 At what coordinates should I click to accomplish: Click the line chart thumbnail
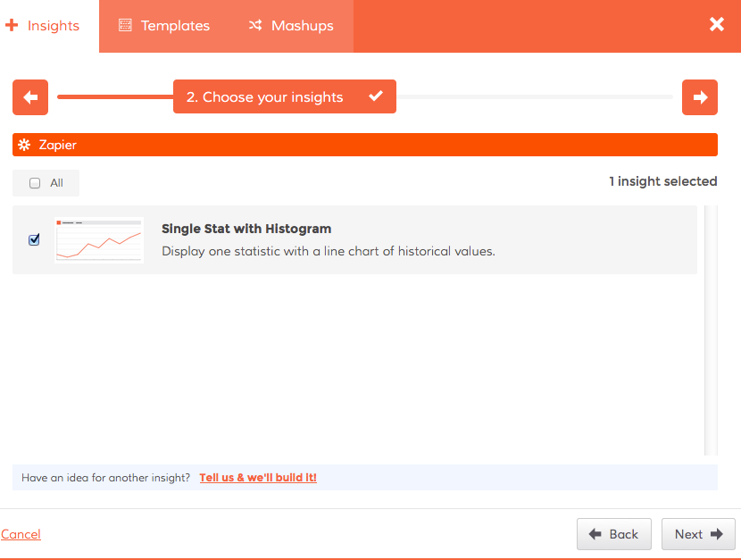coord(99,240)
